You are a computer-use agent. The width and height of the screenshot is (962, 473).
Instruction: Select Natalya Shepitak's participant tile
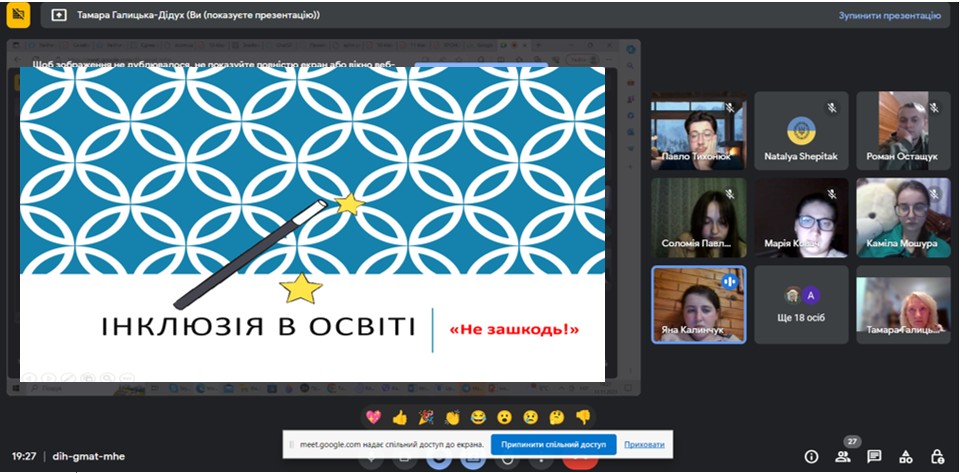pyautogui.click(x=801, y=131)
